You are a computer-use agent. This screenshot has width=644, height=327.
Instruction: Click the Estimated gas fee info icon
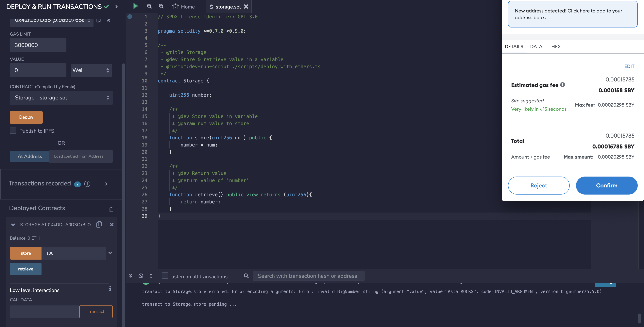(563, 85)
